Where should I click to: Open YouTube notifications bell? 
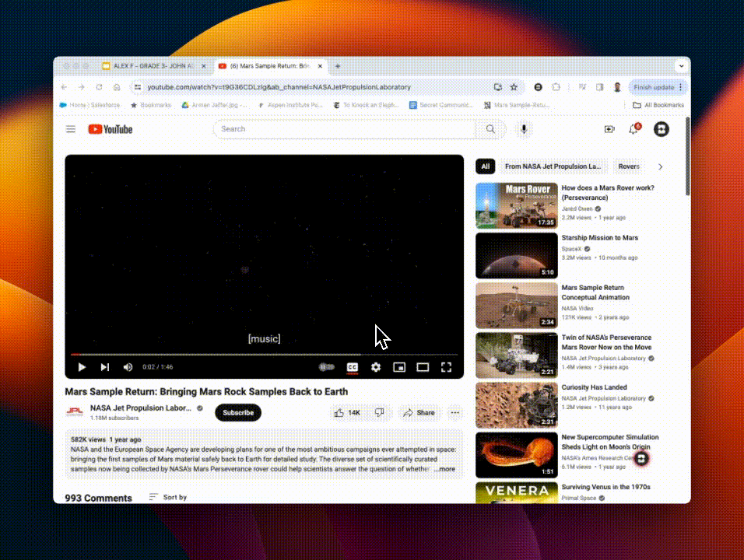coord(633,129)
